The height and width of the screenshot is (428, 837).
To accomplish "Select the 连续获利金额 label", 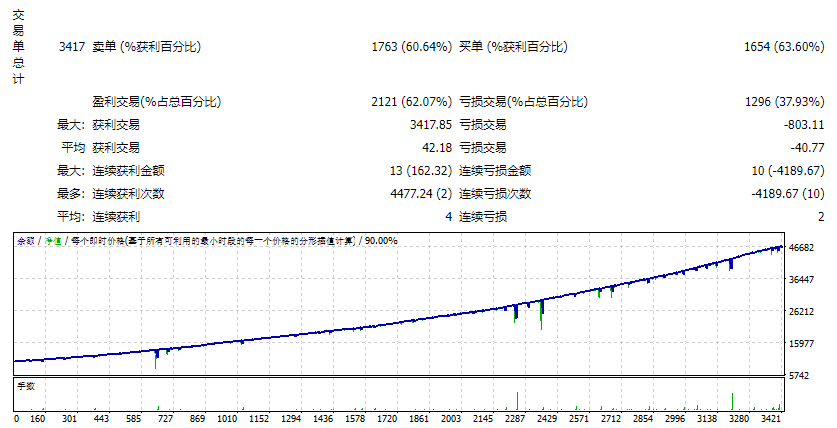I will [x=128, y=171].
